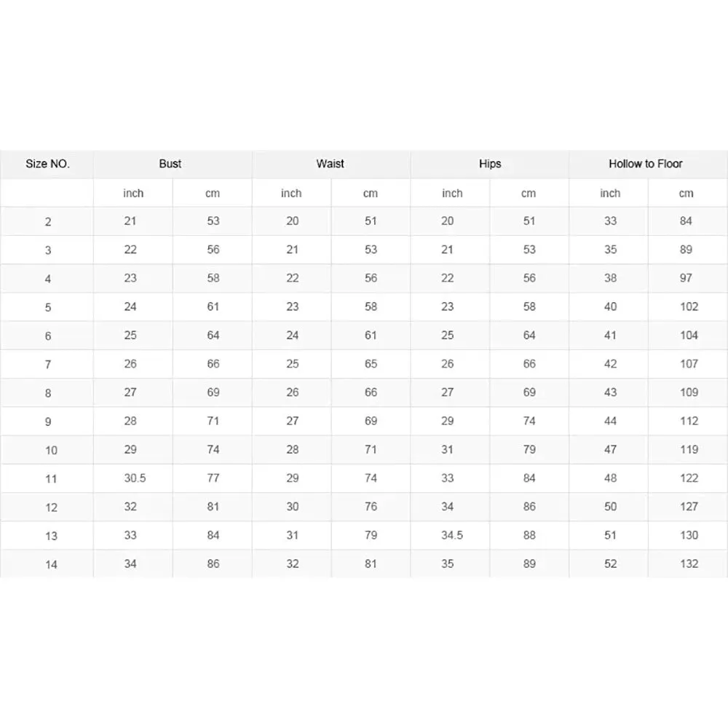Select size number 14 row label
The image size is (728, 728).
[51, 564]
